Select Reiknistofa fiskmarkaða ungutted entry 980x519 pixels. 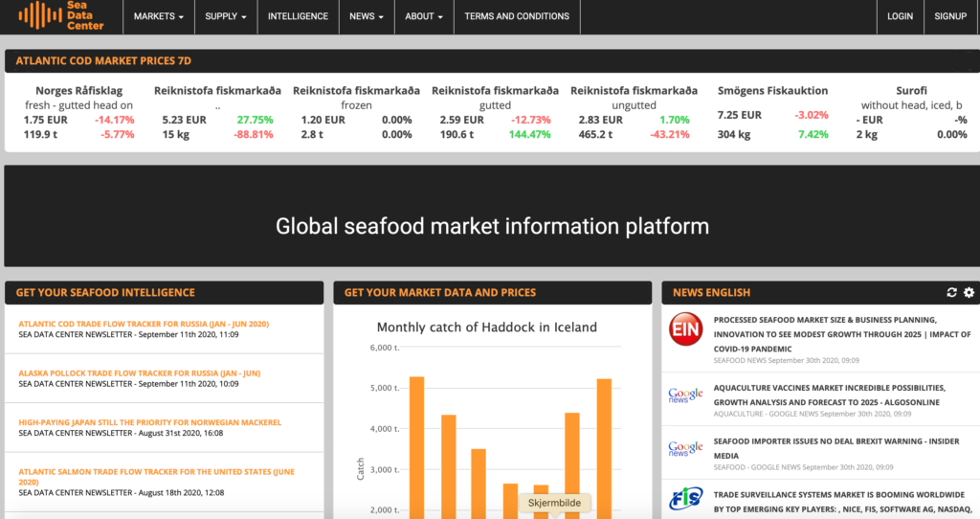coord(634,113)
